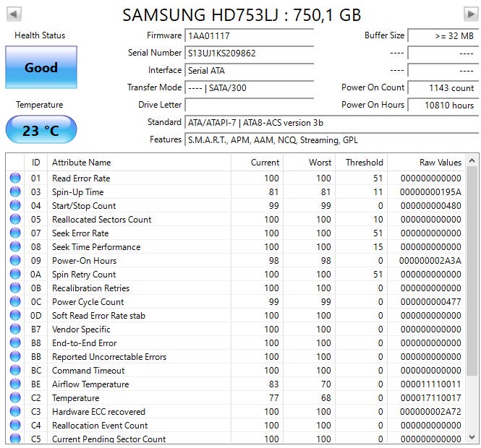
Task: Click status dot for Command Timeout
Action: (15, 370)
